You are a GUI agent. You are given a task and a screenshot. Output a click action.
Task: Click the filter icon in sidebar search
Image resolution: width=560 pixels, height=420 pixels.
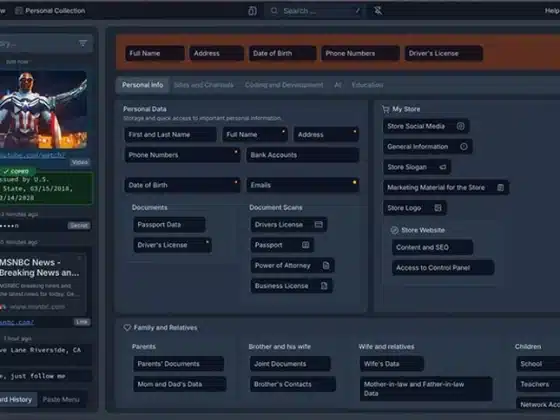(x=83, y=44)
